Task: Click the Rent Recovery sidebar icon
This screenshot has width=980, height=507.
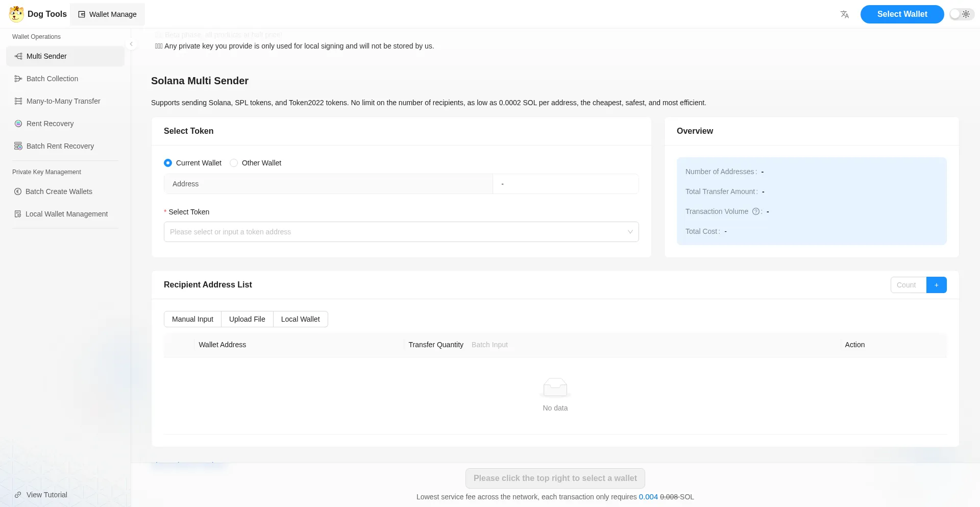Action: [18, 124]
